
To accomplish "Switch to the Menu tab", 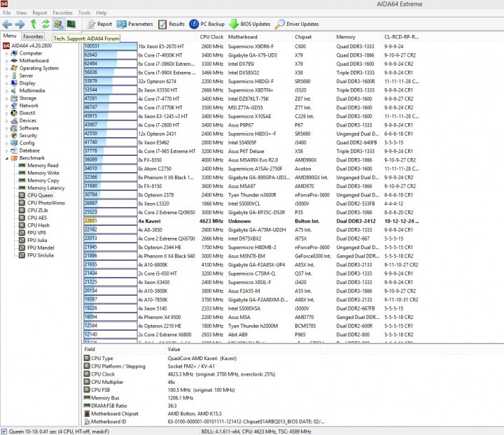I will 10,36.
